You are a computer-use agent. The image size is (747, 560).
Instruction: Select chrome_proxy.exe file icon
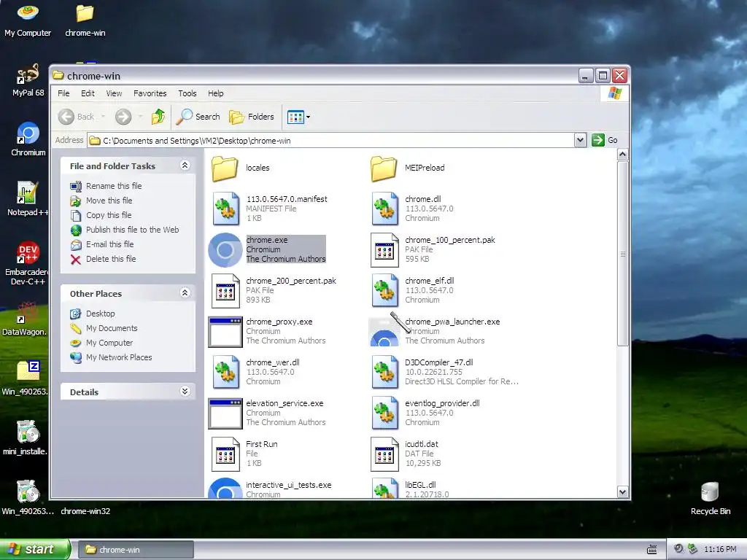225,332
